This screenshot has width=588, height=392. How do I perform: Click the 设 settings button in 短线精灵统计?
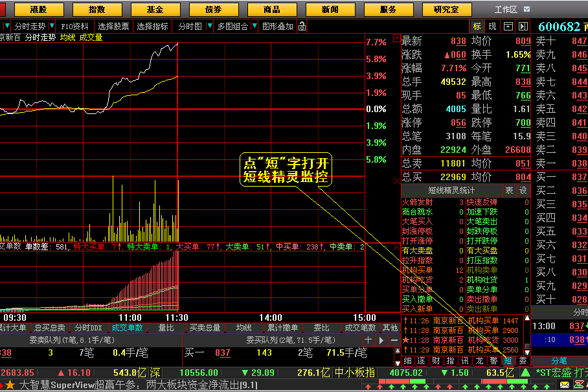click(x=523, y=190)
